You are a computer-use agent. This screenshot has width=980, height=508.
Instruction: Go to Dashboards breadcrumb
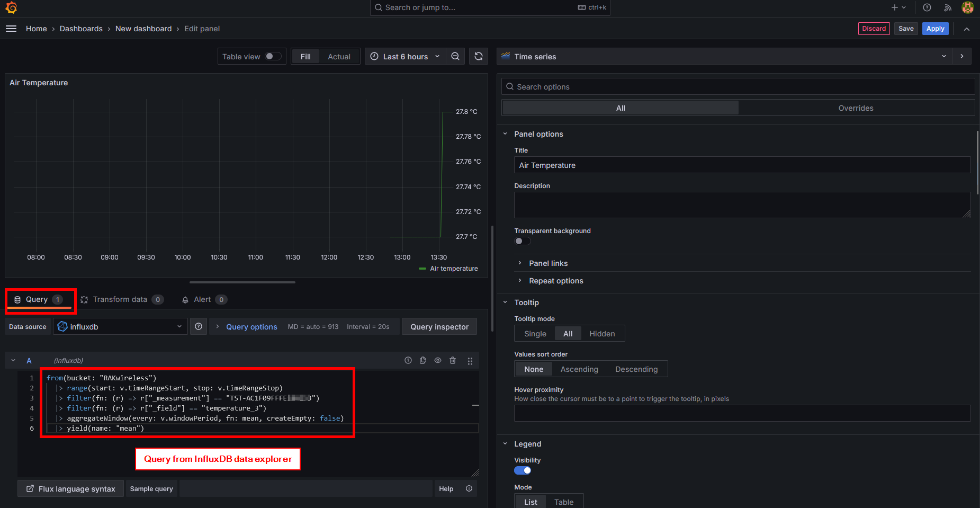pyautogui.click(x=81, y=29)
